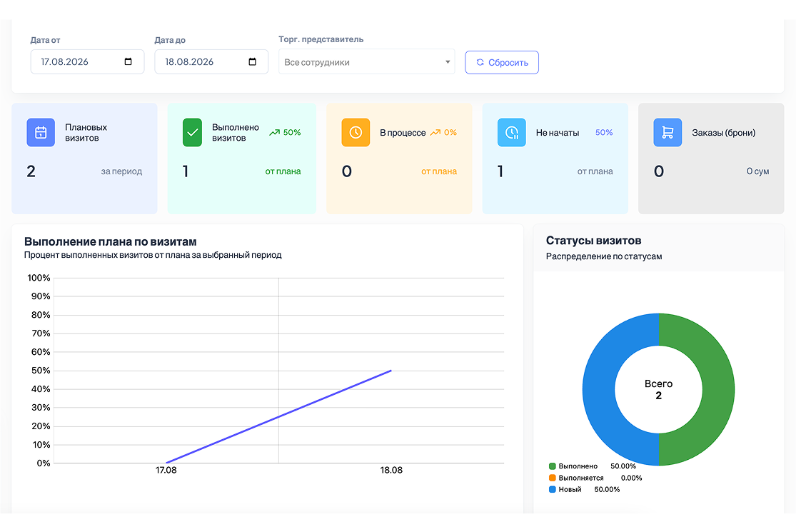
Task: Click the Выполнение плана по визитам heading
Action: (x=110, y=241)
